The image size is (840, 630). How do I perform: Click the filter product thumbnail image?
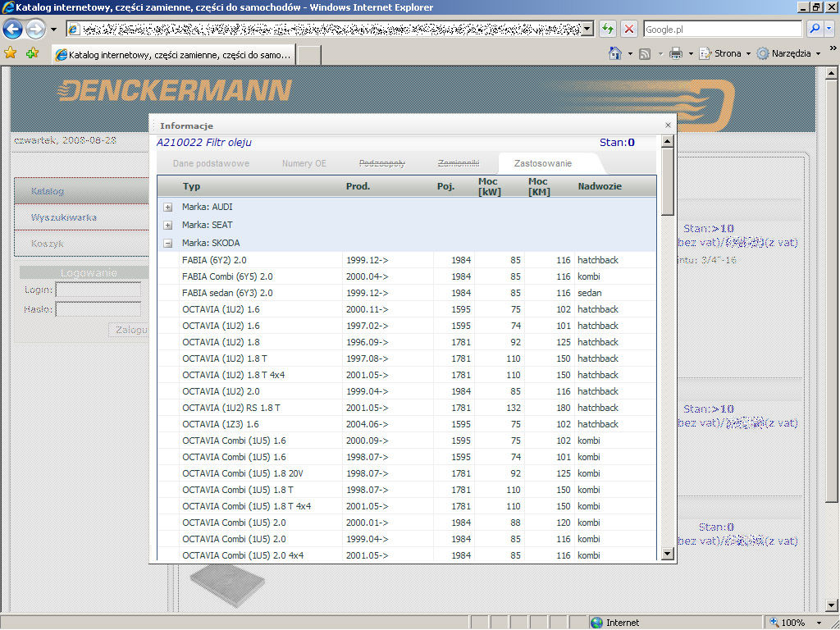coord(227,585)
